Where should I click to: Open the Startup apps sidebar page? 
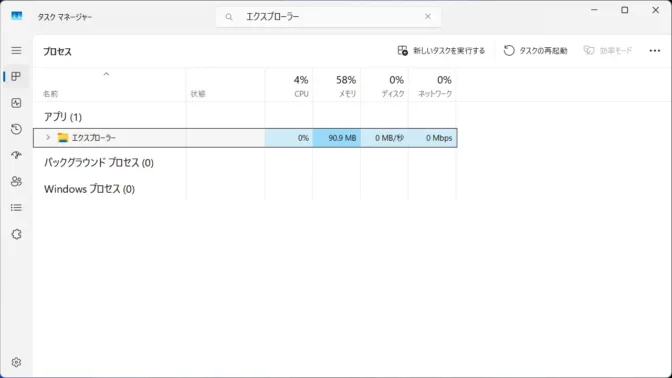click(16, 155)
